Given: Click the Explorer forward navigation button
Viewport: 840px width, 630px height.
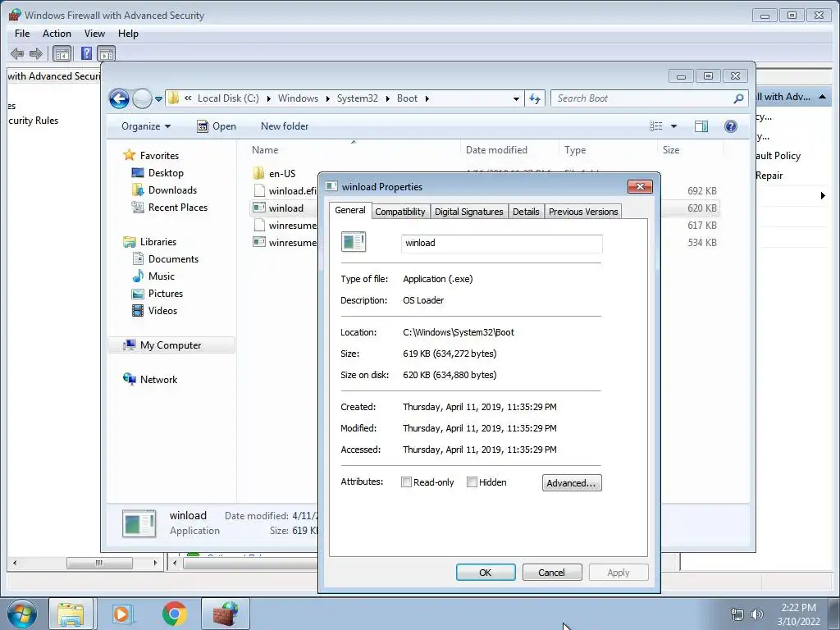Looking at the screenshot, I should click(142, 98).
